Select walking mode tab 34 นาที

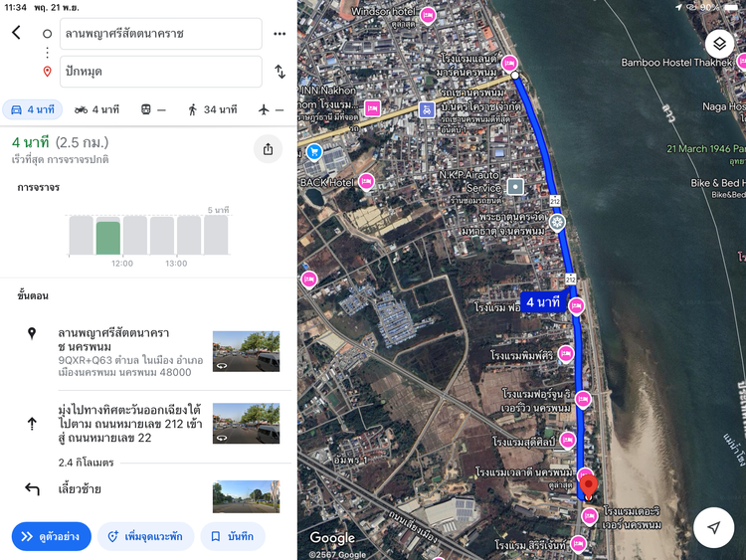pos(213,109)
